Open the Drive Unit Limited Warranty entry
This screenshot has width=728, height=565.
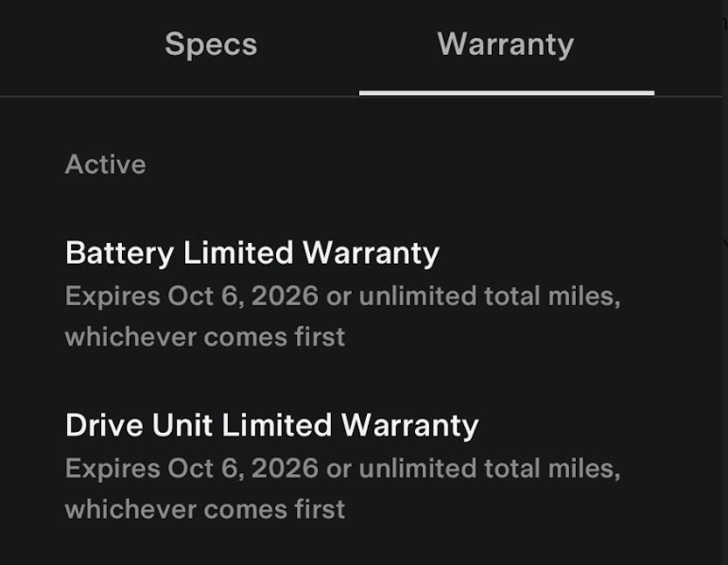272,425
